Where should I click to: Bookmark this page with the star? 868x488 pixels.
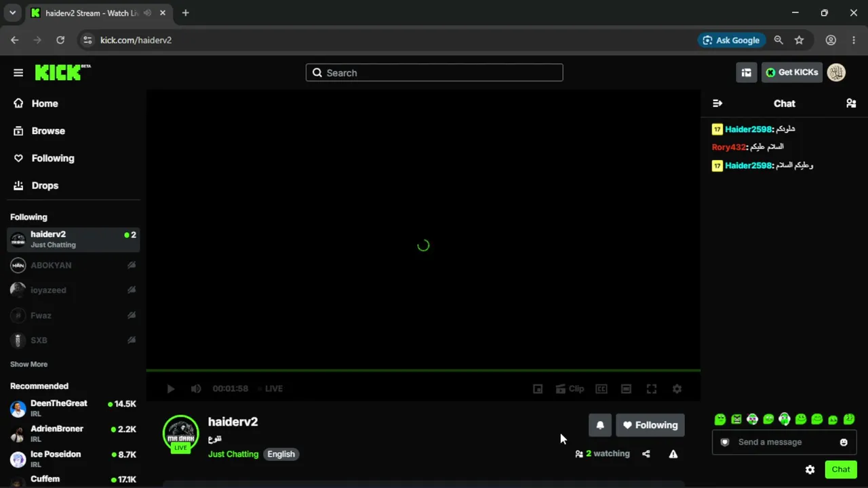800,40
